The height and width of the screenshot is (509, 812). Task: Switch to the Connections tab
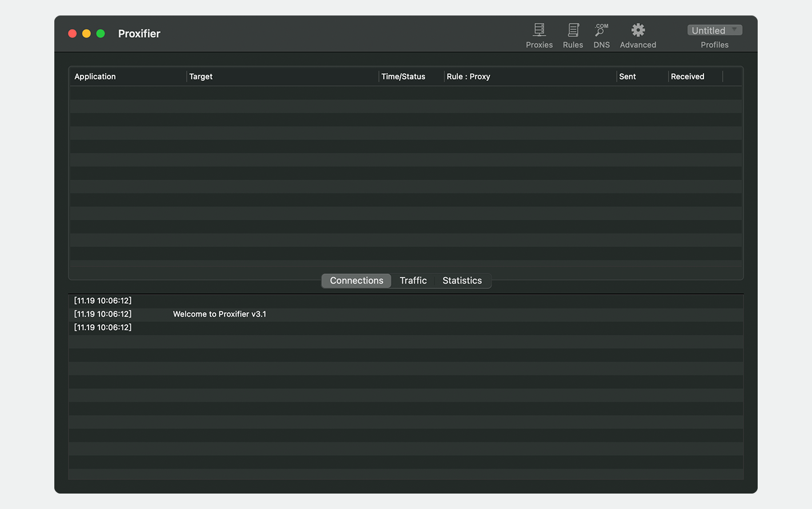point(356,281)
